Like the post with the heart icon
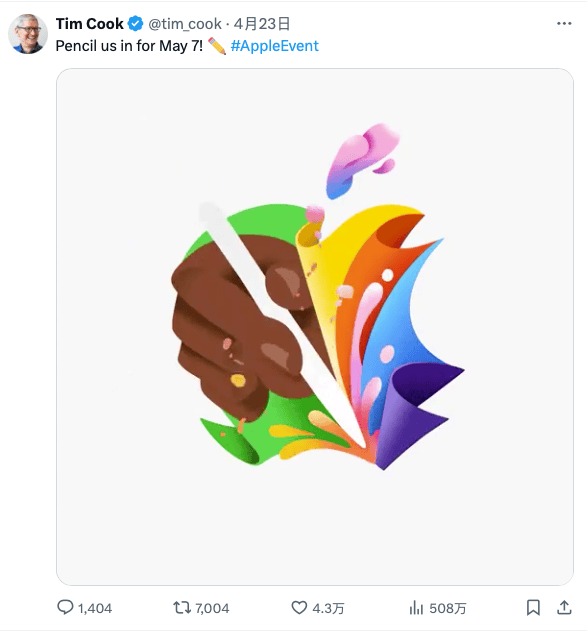This screenshot has width=587, height=633. pos(299,608)
